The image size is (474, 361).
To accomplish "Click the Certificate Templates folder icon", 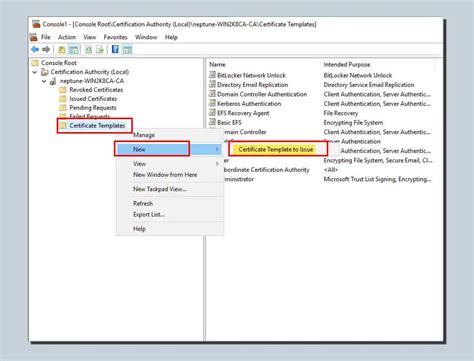I will pyautogui.click(x=63, y=126).
